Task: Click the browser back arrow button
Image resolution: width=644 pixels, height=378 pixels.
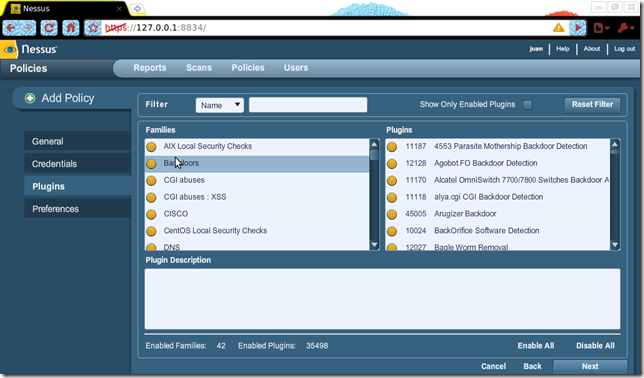Action: (x=11, y=28)
